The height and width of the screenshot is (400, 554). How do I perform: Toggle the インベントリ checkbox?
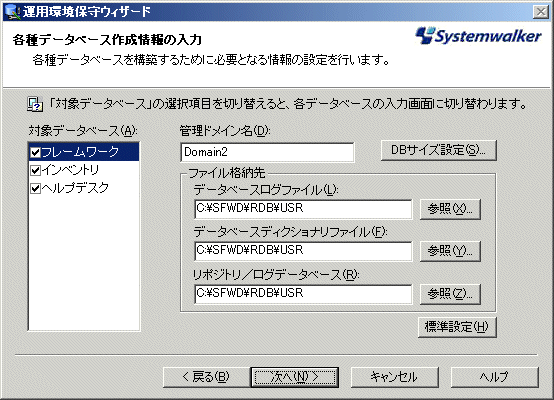click(x=35, y=170)
